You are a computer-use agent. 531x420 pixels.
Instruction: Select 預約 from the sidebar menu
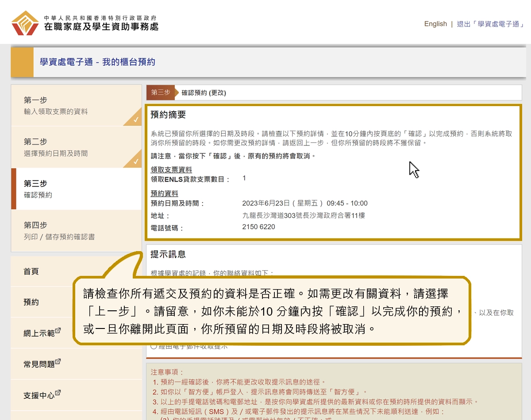(x=30, y=302)
